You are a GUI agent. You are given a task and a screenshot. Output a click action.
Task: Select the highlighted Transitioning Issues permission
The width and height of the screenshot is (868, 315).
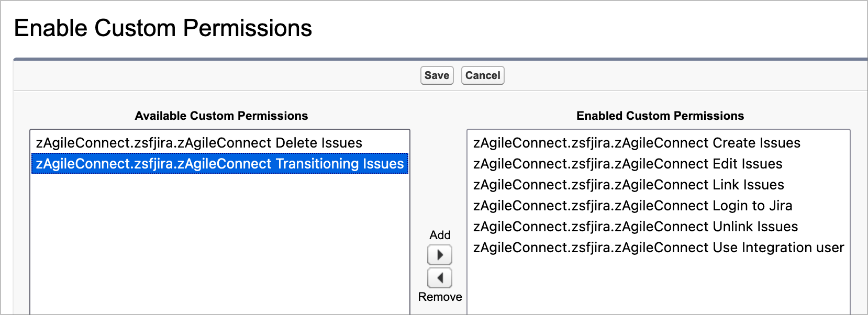pos(220,164)
